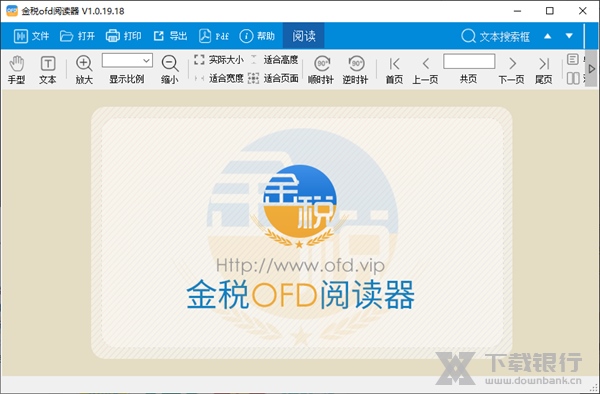600x394 pixels.
Task: Click the two-page layout icon
Action: point(572,78)
